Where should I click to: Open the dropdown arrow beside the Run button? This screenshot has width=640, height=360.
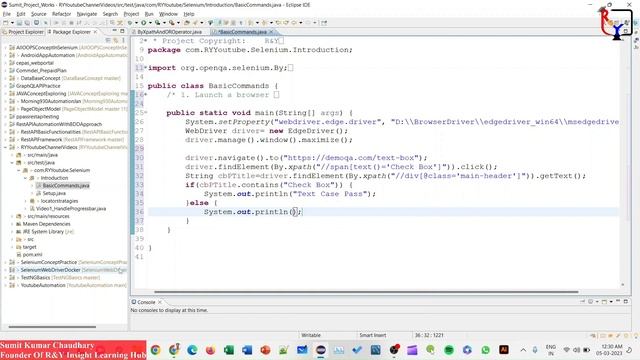pos(149,23)
